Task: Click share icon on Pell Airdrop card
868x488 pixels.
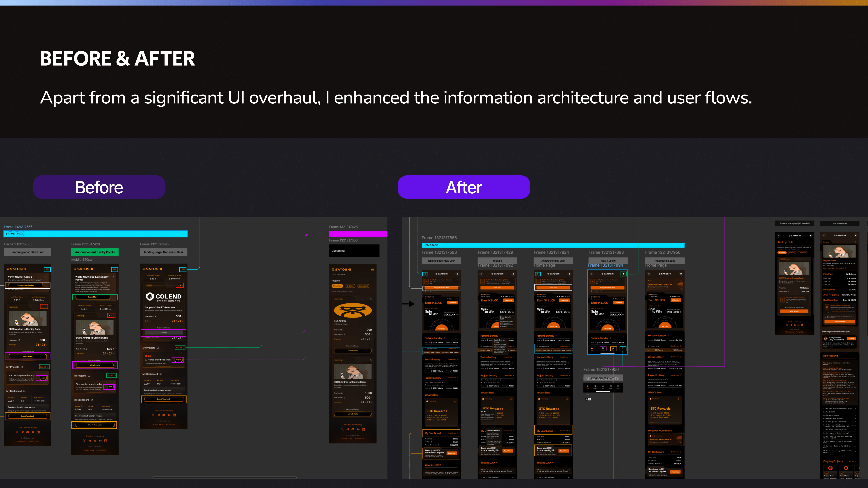Action: 370,299
